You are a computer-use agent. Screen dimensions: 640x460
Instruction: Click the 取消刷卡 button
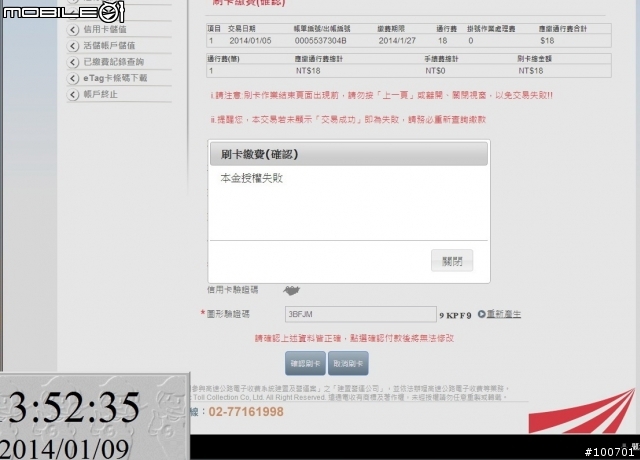click(x=348, y=363)
